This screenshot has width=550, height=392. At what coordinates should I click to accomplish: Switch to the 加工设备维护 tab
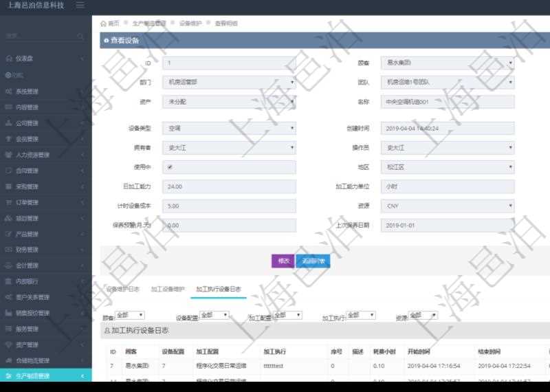point(168,289)
